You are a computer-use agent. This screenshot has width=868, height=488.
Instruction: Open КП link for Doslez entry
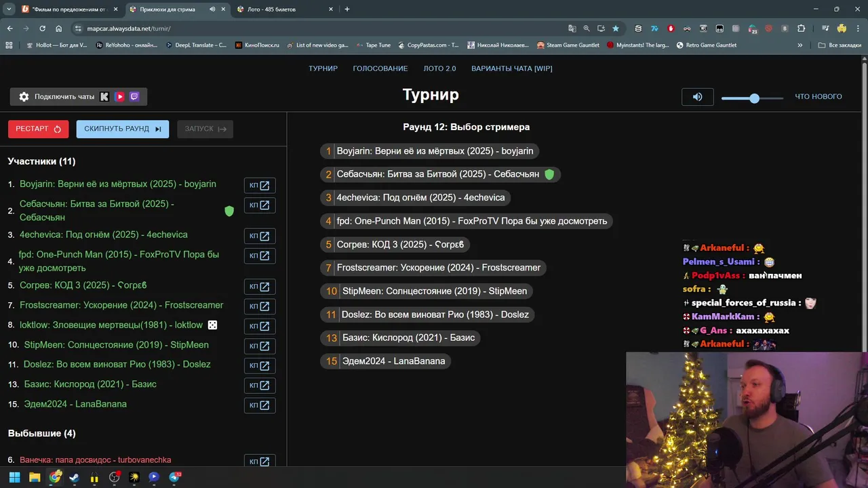[260, 365]
